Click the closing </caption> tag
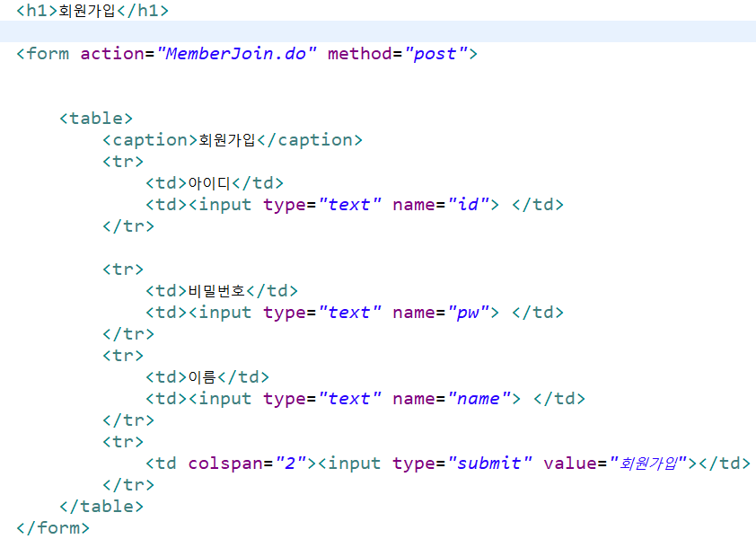This screenshot has width=756, height=539. click(310, 140)
